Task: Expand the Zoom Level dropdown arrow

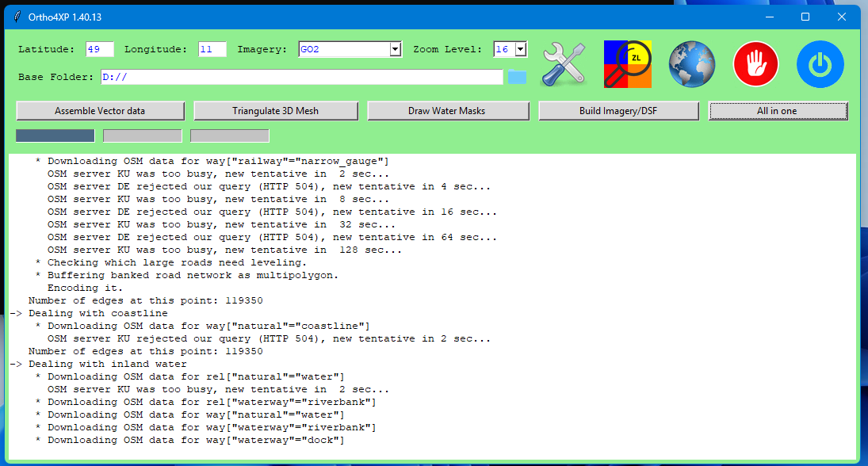Action: [x=520, y=49]
